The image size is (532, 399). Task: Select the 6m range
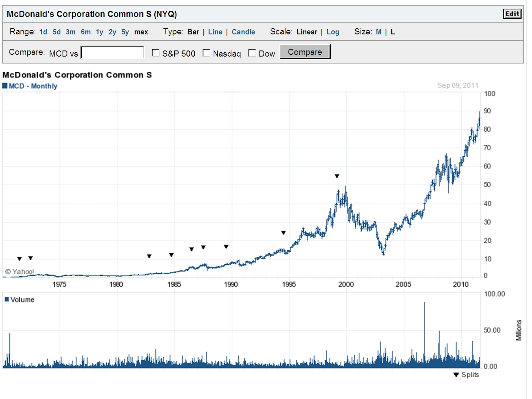[86, 32]
